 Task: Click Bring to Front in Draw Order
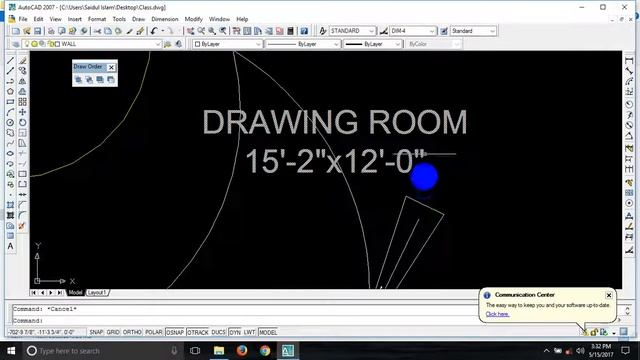pos(78,80)
